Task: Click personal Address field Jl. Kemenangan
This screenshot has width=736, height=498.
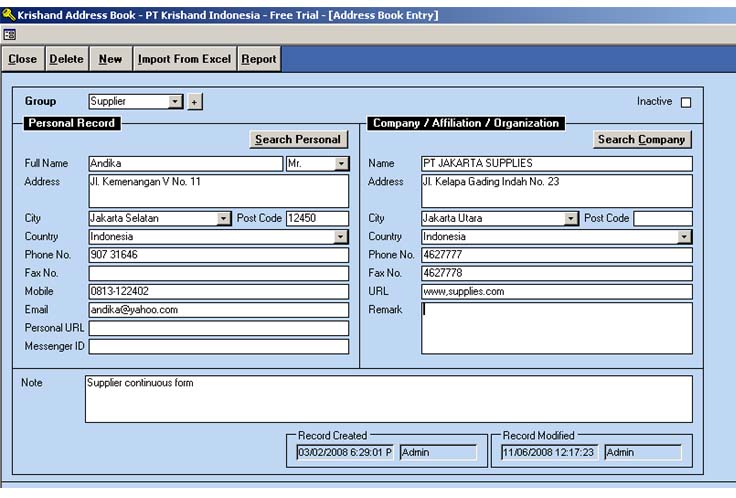Action: click(x=219, y=191)
